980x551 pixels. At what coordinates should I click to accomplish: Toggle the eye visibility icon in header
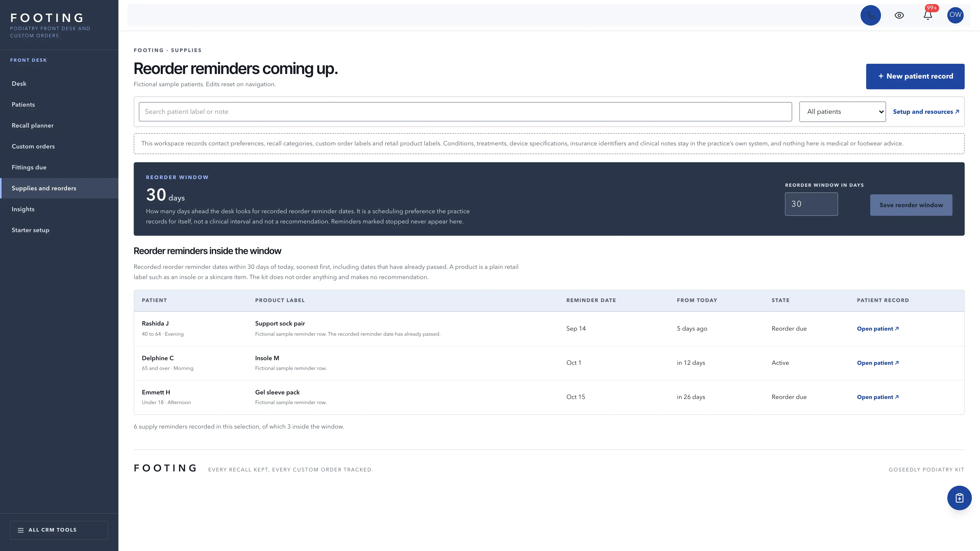(899, 16)
